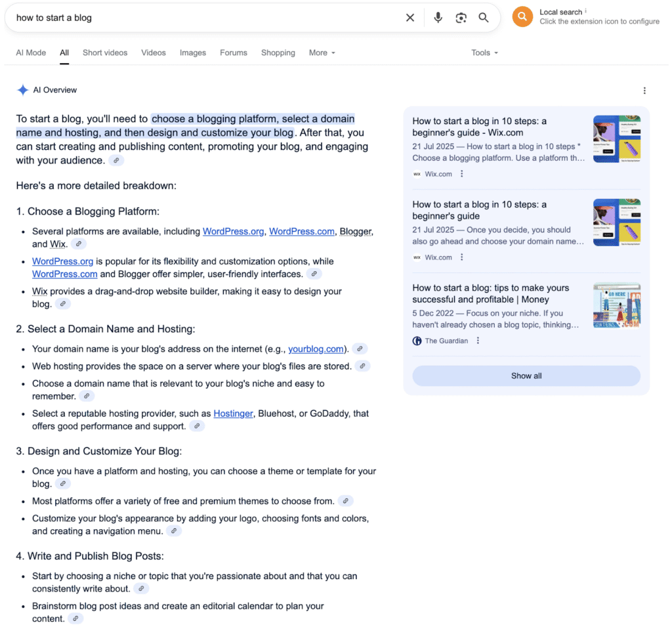The image size is (672, 629).
Task: Click the magnifying glass search icon
Action: tap(484, 18)
